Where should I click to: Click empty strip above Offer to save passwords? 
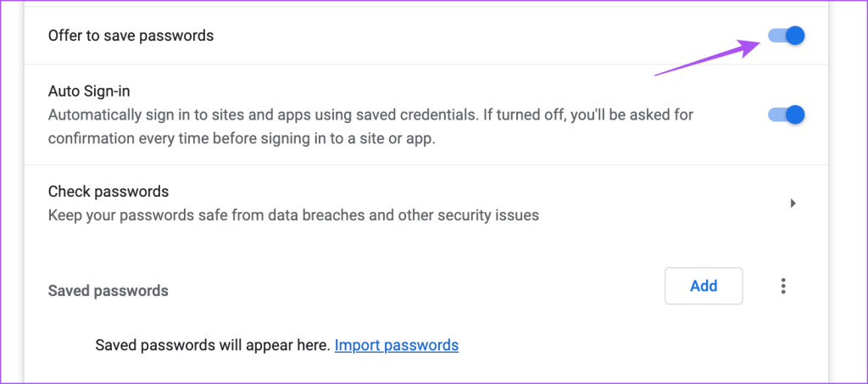(x=424, y=4)
